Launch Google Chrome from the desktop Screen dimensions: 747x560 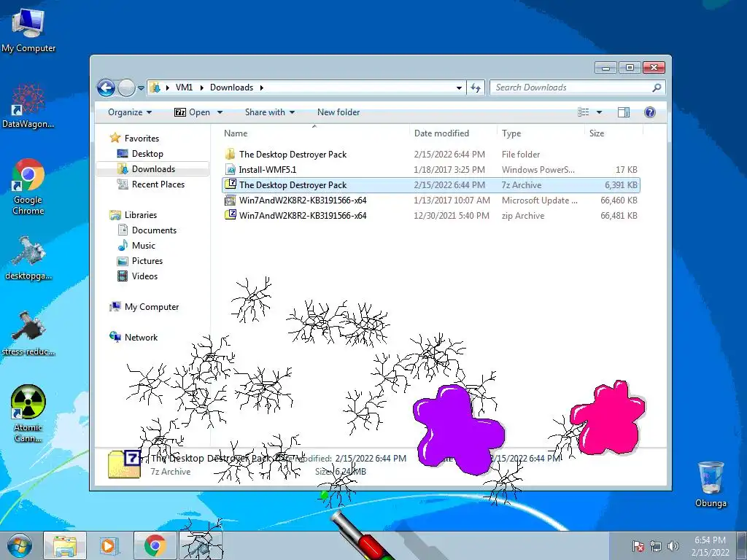(x=28, y=187)
